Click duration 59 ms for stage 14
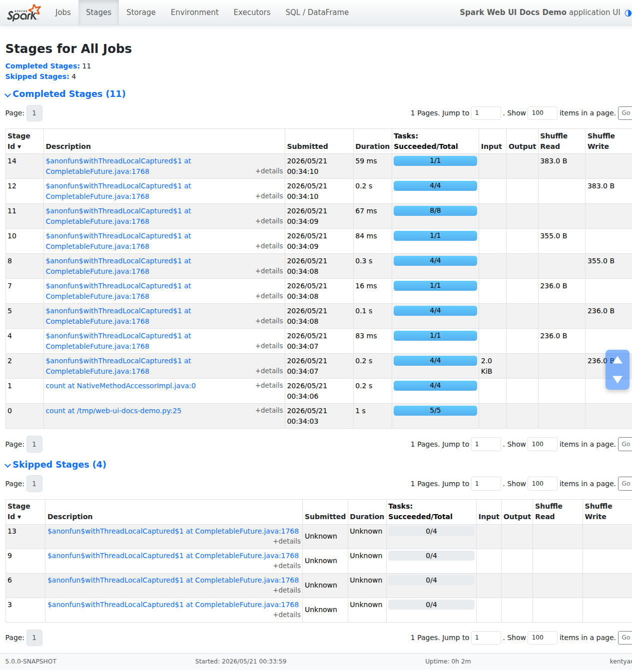Image resolution: width=632 pixels, height=672 pixels. click(x=366, y=161)
